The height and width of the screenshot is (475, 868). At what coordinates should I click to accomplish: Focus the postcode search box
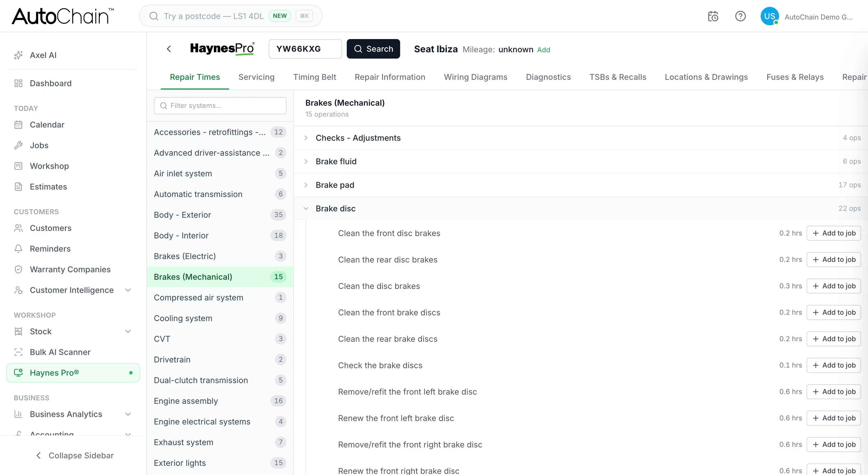(x=230, y=16)
